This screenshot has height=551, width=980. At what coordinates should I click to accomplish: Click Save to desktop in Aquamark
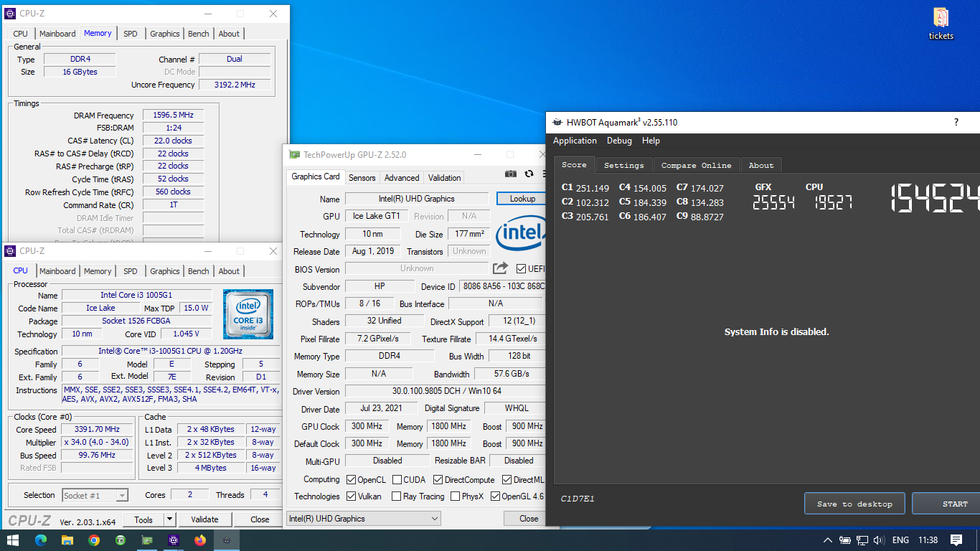[854, 504]
